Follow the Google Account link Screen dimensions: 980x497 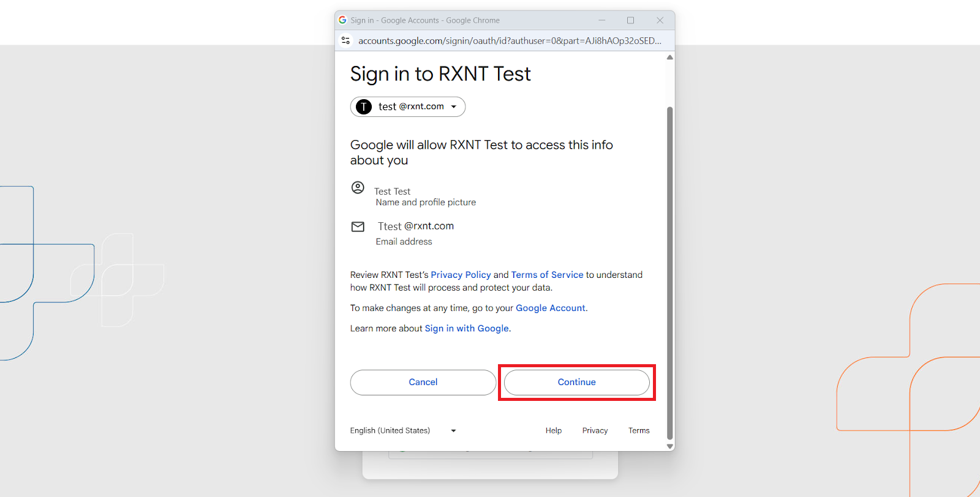point(550,308)
